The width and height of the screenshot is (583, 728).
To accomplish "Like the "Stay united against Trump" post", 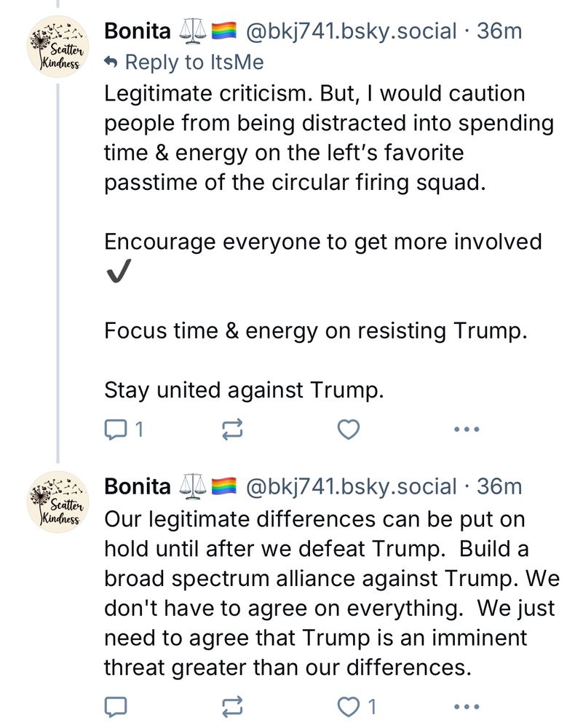I will click(x=349, y=430).
